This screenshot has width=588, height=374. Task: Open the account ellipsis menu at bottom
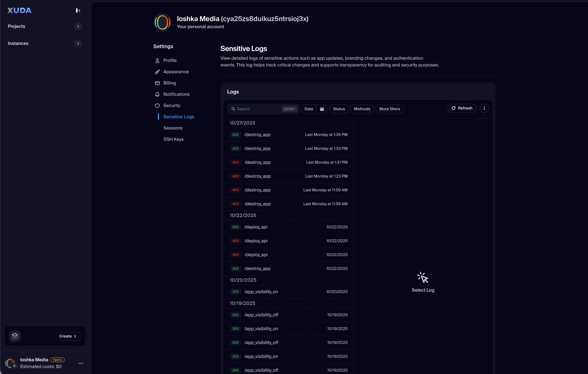point(81,363)
